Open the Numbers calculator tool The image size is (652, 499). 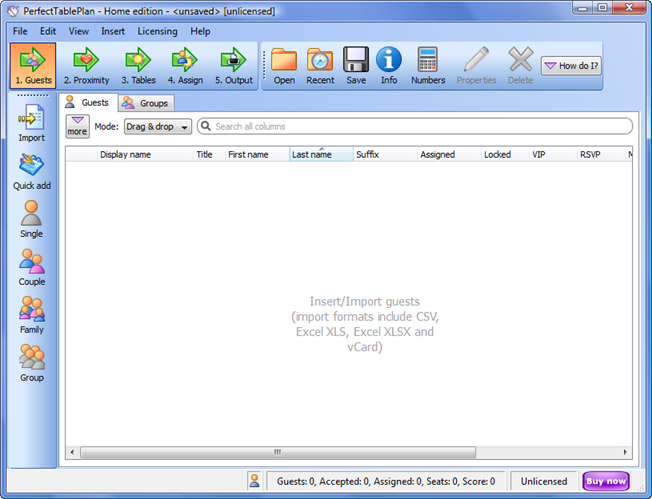[x=427, y=65]
